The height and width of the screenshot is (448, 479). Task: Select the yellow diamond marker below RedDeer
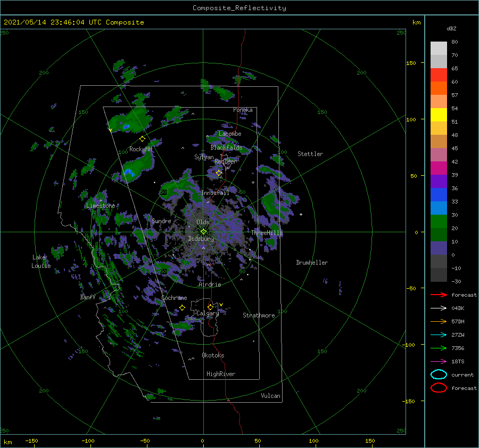tap(219, 173)
